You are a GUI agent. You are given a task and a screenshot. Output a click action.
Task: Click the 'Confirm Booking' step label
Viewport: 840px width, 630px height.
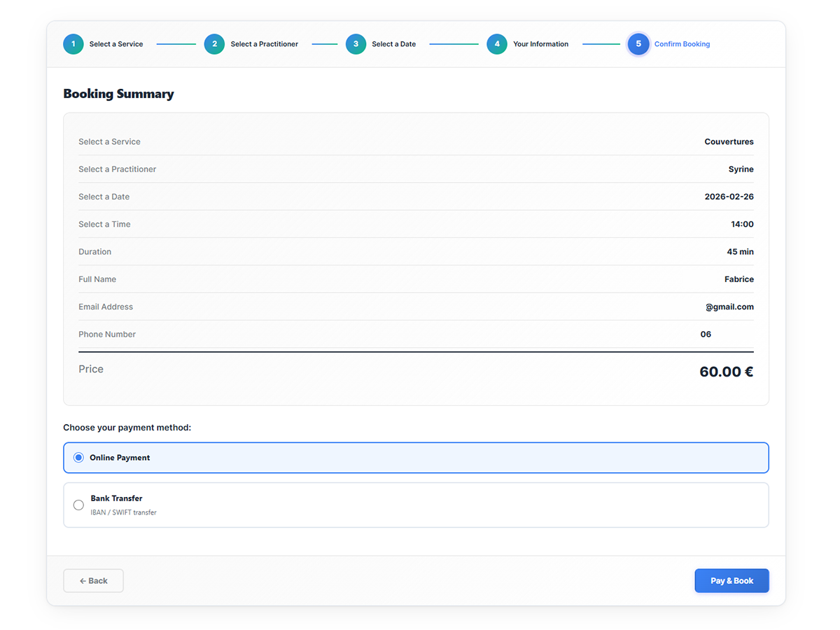pyautogui.click(x=682, y=44)
